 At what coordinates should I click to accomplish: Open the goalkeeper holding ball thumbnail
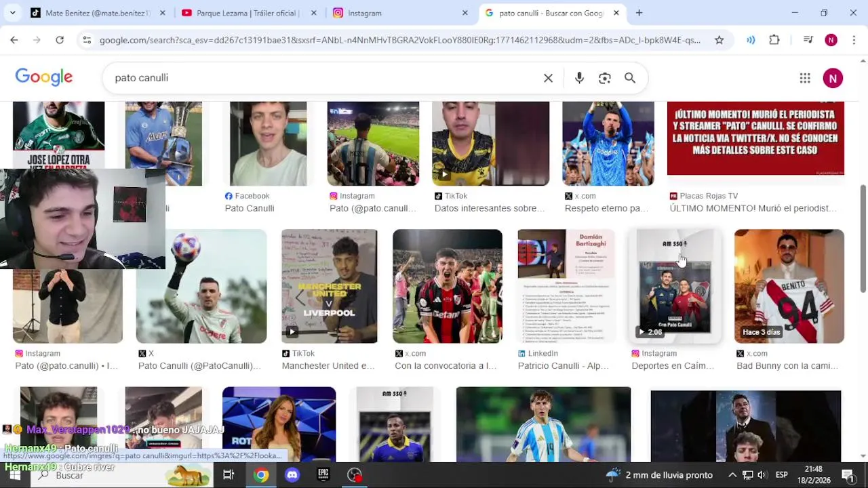tap(201, 286)
